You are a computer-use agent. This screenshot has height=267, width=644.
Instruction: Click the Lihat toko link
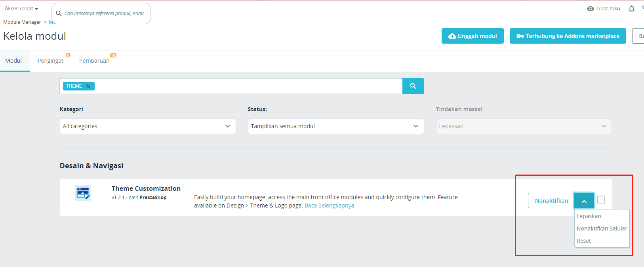pos(608,9)
